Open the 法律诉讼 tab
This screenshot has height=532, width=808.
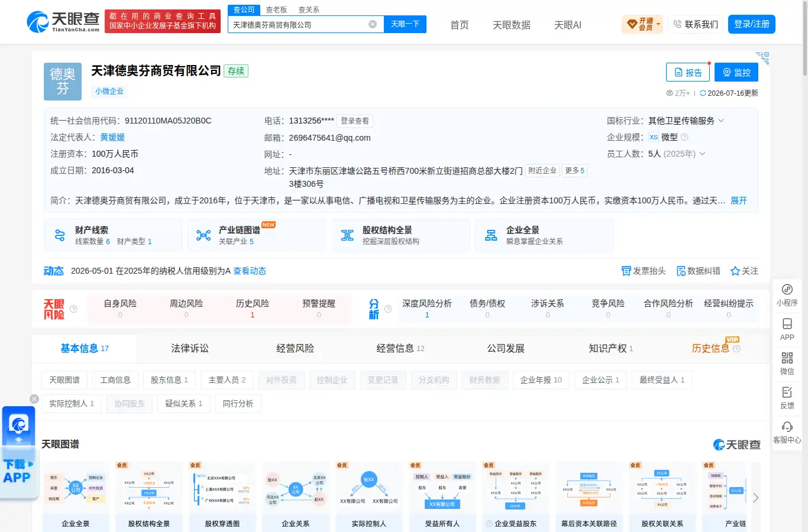click(190, 348)
